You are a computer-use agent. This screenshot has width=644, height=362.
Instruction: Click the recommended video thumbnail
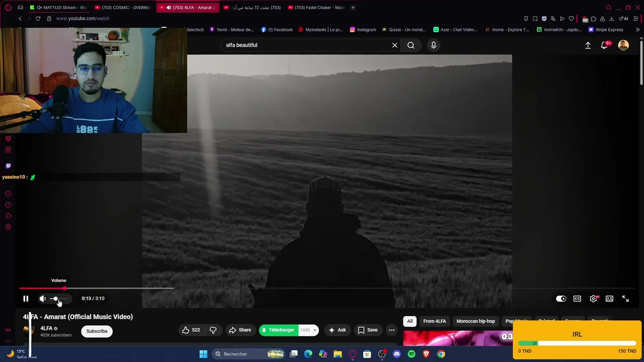(458, 338)
